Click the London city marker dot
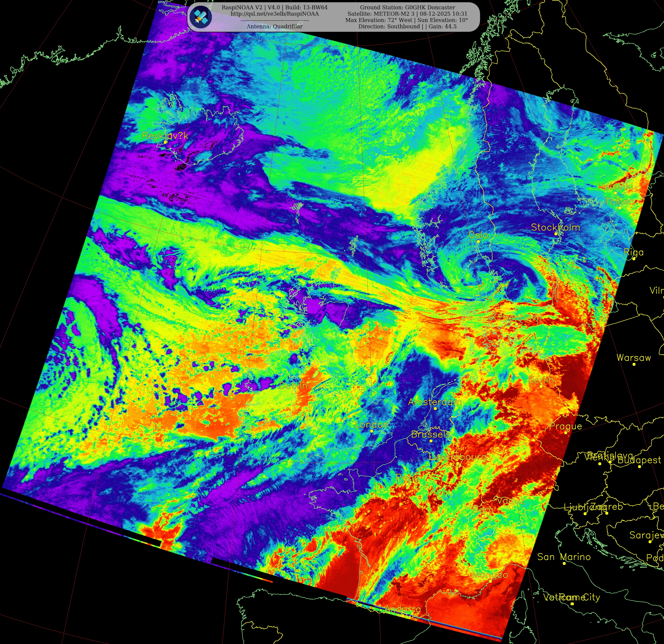The height and width of the screenshot is (644, 664). click(x=372, y=431)
